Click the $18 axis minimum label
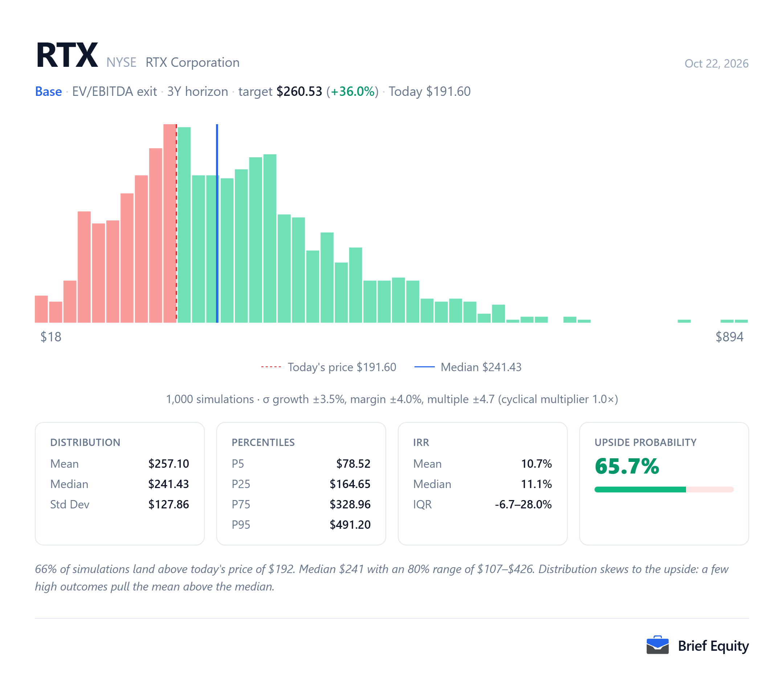 51,337
